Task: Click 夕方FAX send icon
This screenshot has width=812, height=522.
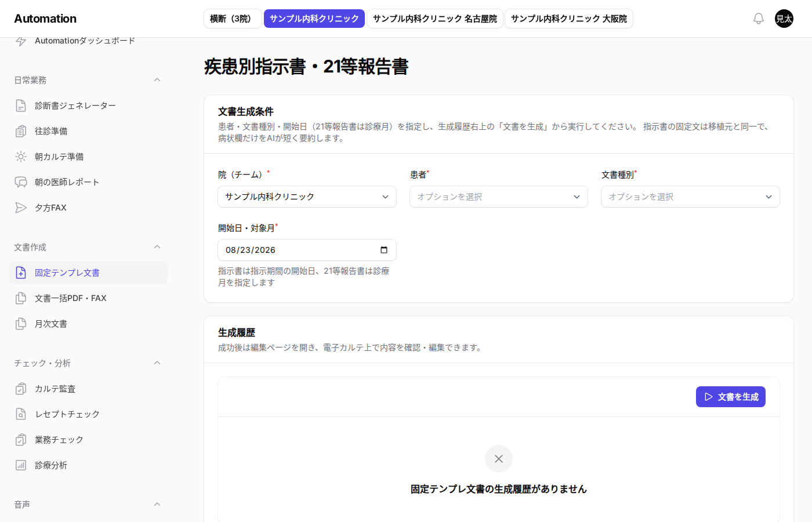Action: 21,208
